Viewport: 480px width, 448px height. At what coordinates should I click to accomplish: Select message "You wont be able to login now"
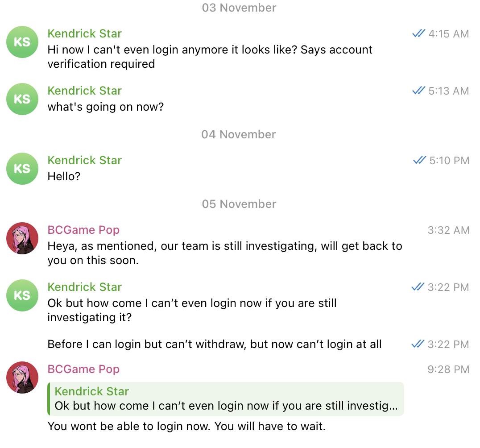coord(187,426)
